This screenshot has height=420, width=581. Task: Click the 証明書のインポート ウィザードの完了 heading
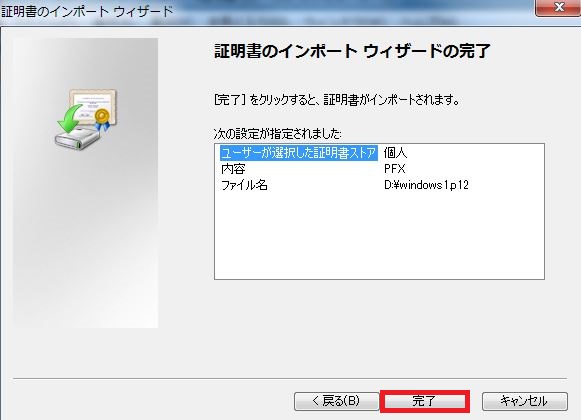[352, 51]
